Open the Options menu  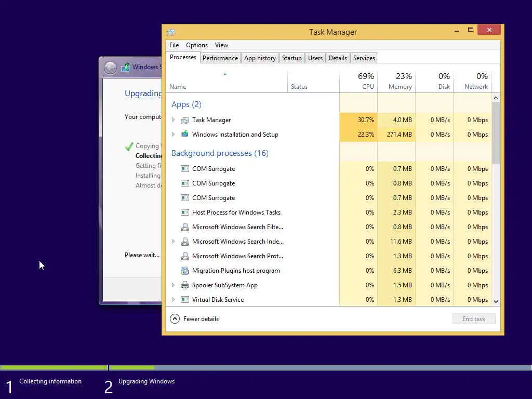(x=197, y=45)
